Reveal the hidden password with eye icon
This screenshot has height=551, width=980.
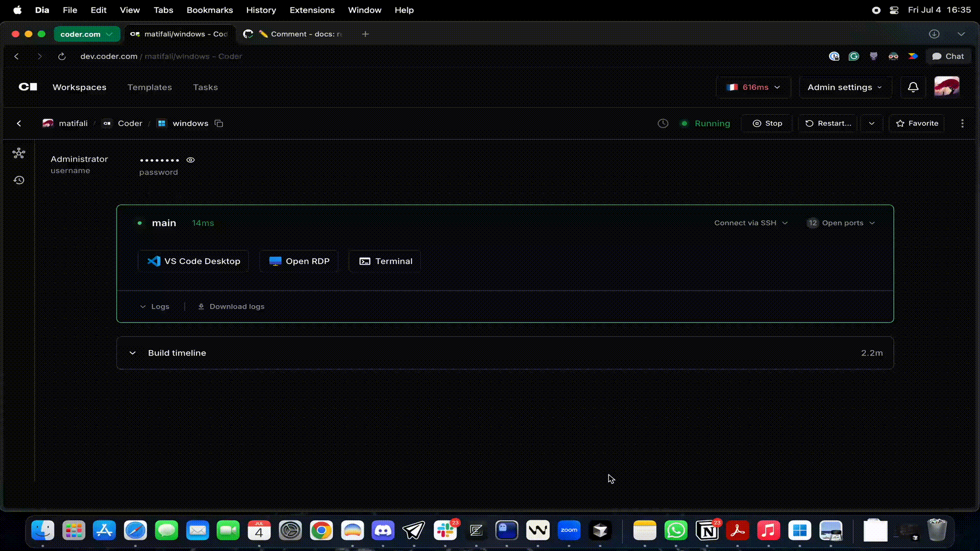click(190, 160)
